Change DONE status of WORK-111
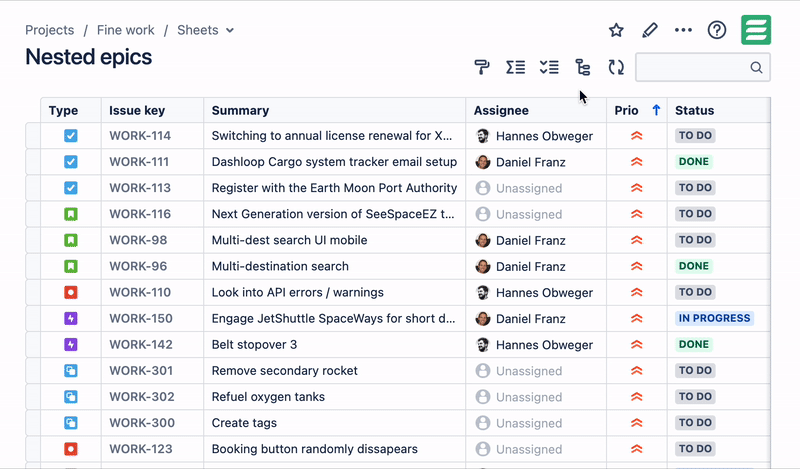This screenshot has height=469, width=800. [x=693, y=162]
